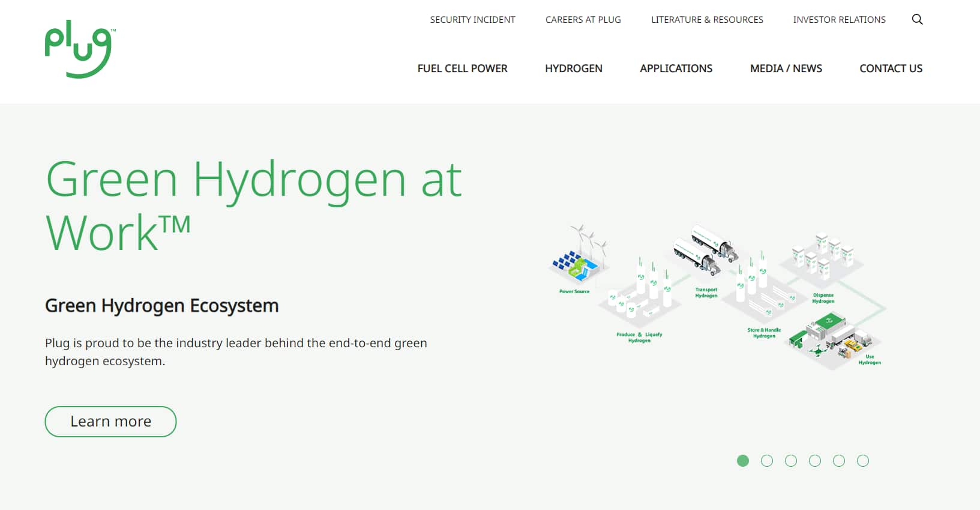Expand the Hydrogen navigation menu
This screenshot has height=510, width=980.
coord(573,68)
